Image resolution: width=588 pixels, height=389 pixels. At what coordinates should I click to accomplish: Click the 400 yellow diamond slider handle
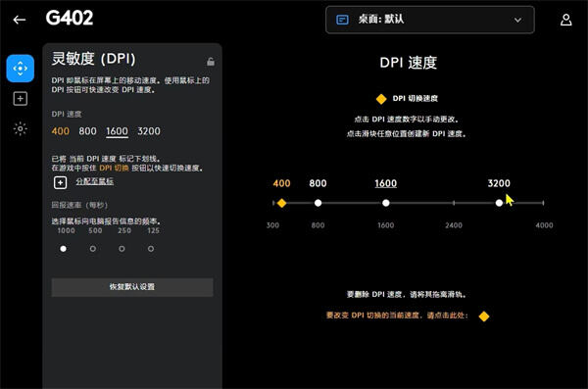(281, 203)
